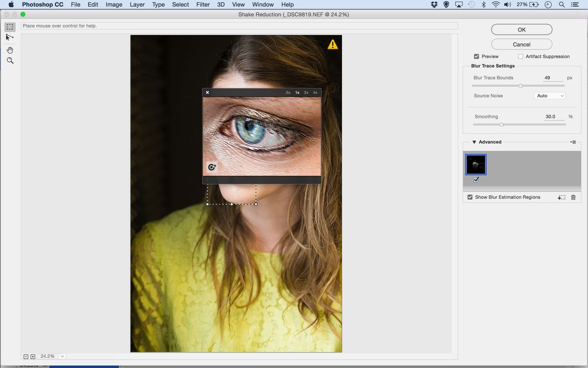This screenshot has width=588, height=368.
Task: Select the Hand tool
Action: point(10,50)
